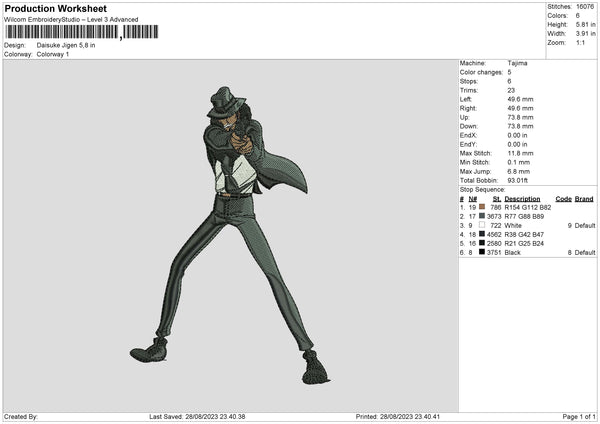
Task: Click the 'Brand' column header
Action: 584,199
